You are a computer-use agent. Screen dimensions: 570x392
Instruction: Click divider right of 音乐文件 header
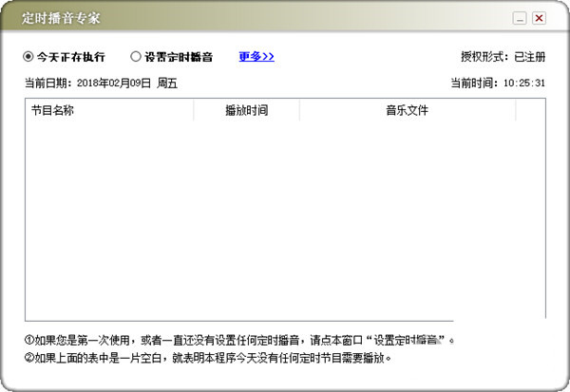coord(516,111)
